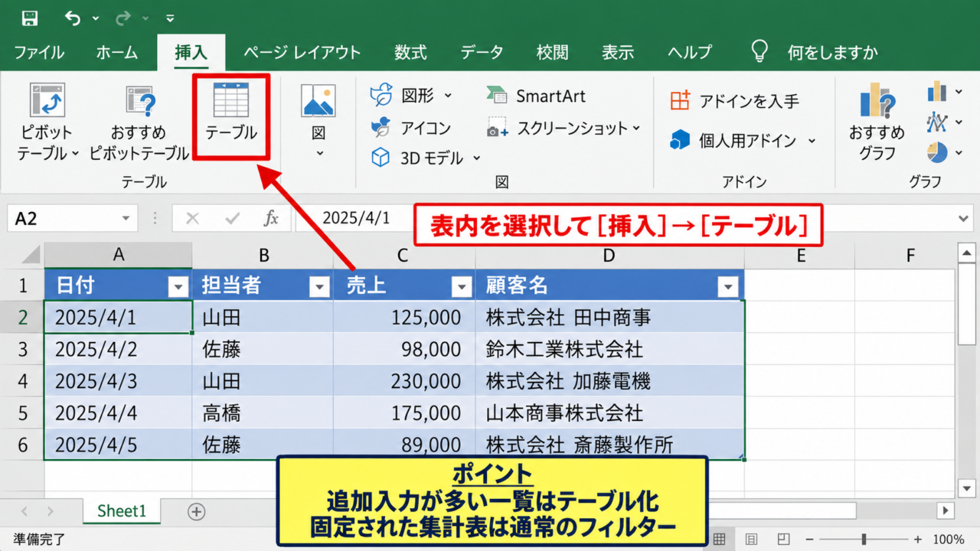Select cell with 125,000
980x551 pixels.
coord(405,317)
